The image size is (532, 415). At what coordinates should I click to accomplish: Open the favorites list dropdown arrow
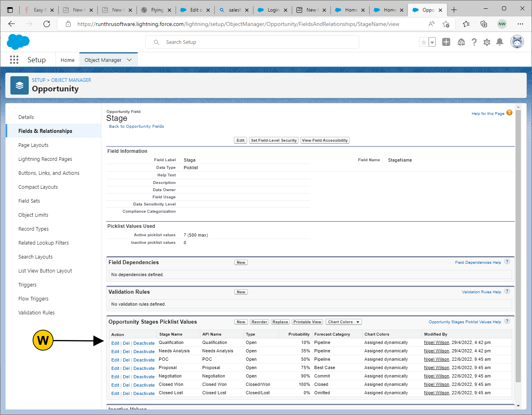click(x=432, y=42)
